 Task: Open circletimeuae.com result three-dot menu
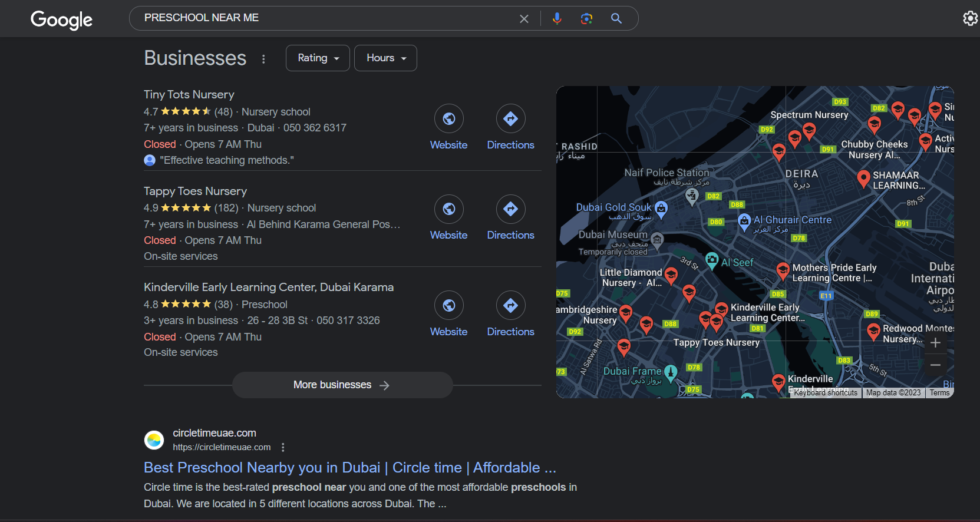coord(283,447)
